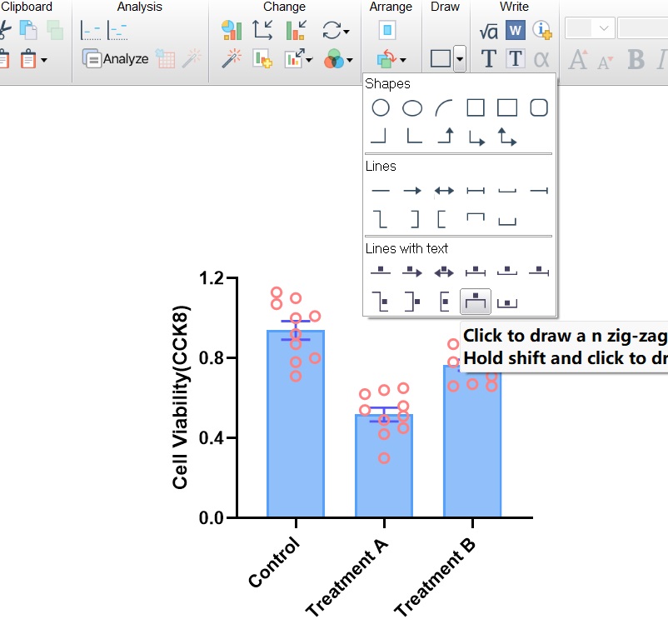Select the double-headed arrow line
The image size is (668, 644).
pyautogui.click(x=444, y=191)
